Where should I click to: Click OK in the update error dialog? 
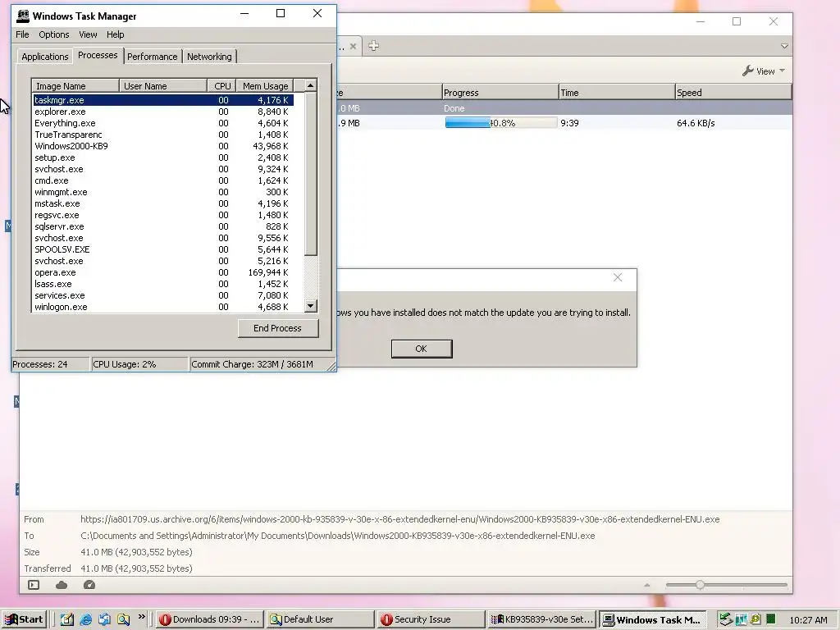(x=422, y=349)
